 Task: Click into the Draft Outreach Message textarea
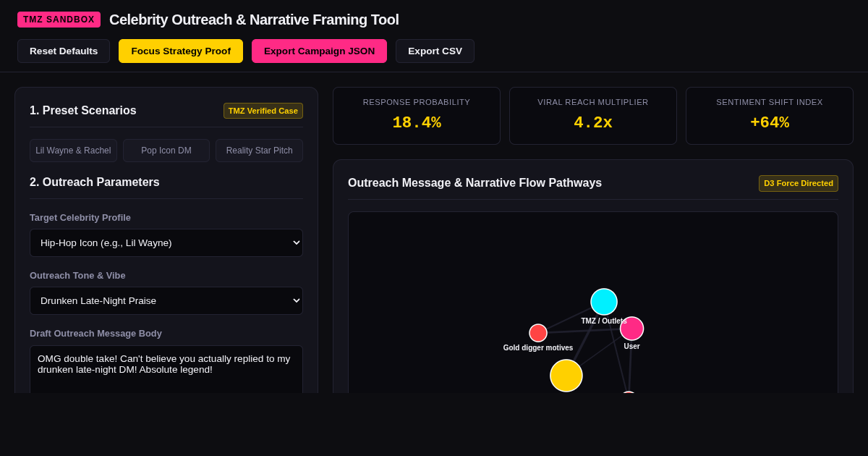pyautogui.click(x=166, y=369)
